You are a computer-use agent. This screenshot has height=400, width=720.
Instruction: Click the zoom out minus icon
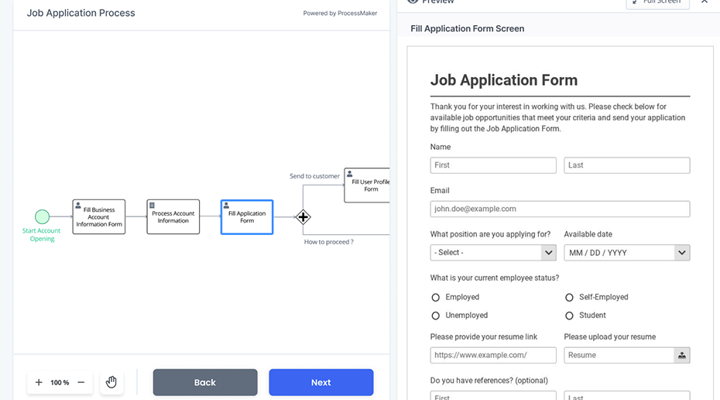pyautogui.click(x=81, y=382)
